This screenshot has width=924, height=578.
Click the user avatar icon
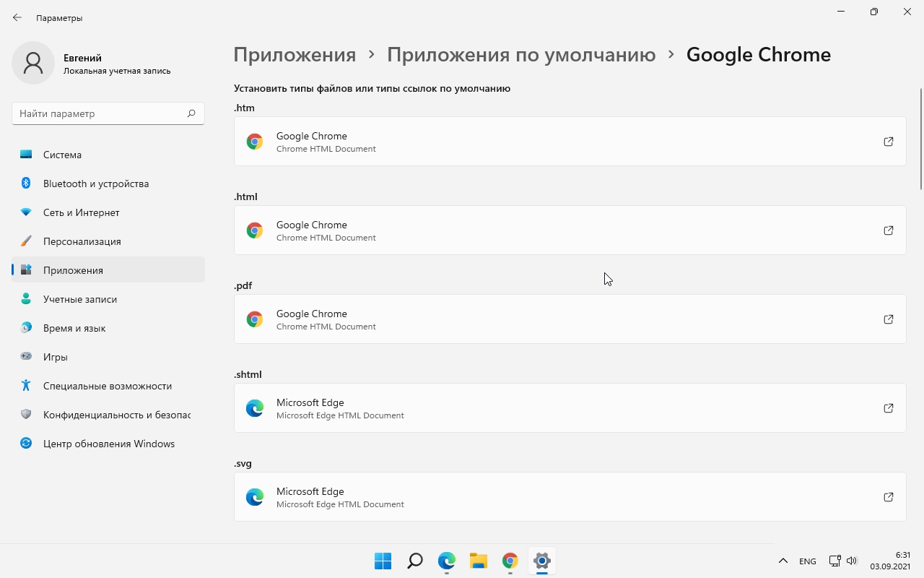click(x=33, y=63)
